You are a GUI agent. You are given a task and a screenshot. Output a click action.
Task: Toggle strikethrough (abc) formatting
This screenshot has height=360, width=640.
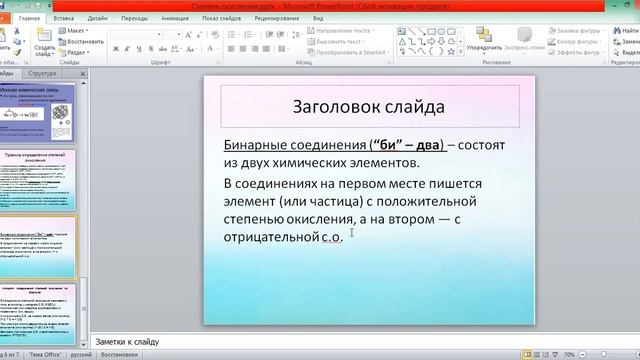click(x=162, y=49)
